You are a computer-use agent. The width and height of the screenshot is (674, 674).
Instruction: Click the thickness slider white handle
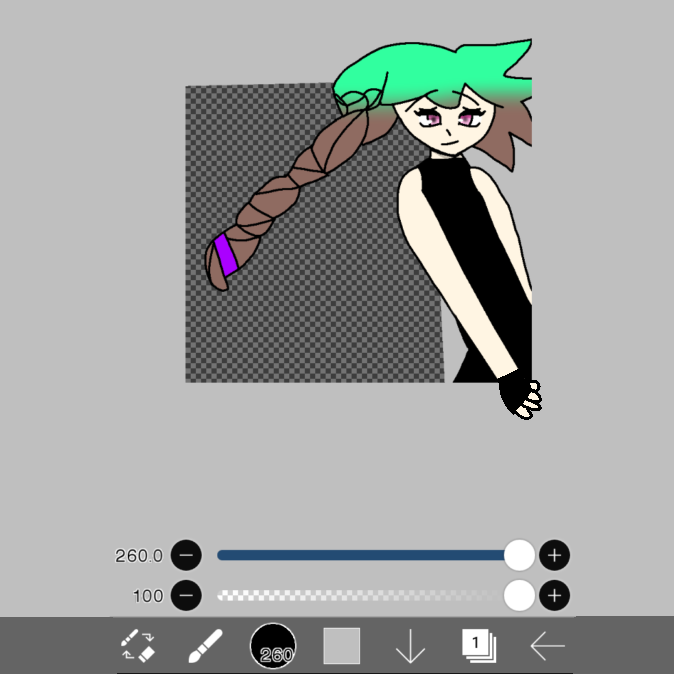519,555
